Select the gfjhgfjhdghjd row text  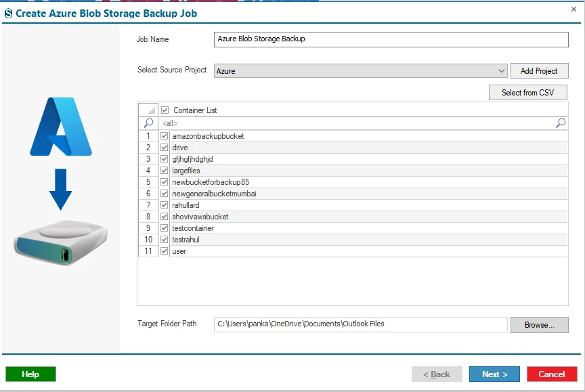pos(192,159)
